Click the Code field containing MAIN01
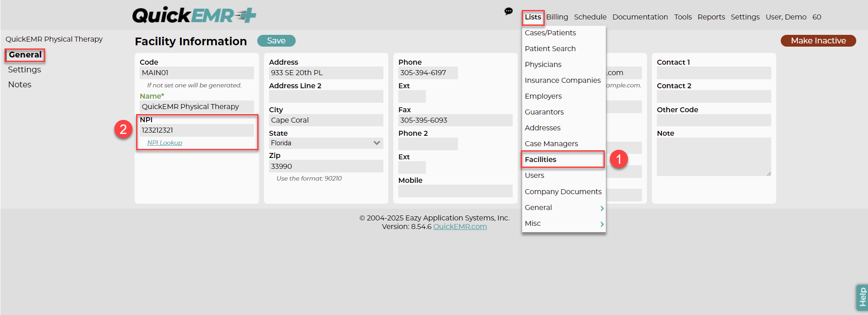Screen dimensions: 868x315 tap(197, 73)
